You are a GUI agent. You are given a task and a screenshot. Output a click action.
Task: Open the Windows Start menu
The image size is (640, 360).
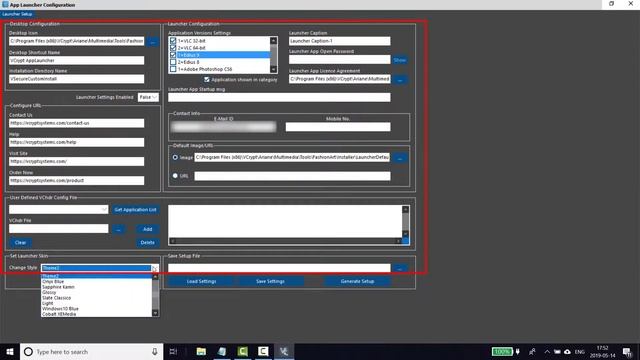pyautogui.click(x=10, y=351)
